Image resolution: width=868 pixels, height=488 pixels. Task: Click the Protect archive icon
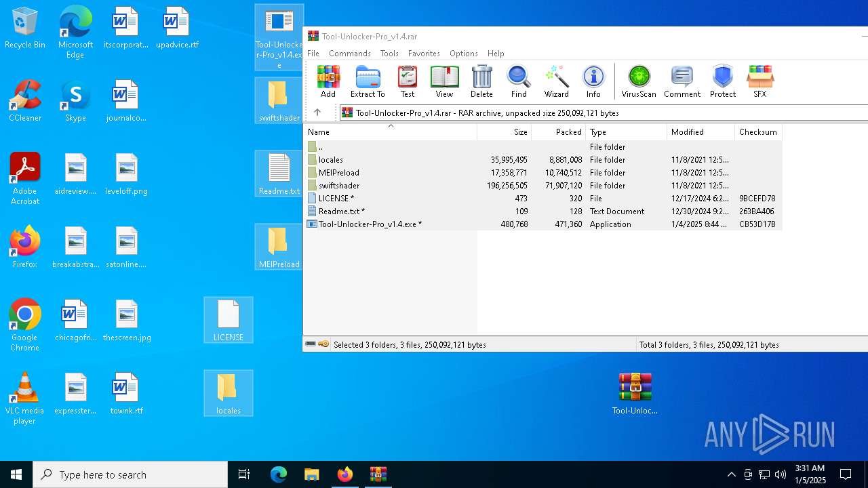click(723, 82)
